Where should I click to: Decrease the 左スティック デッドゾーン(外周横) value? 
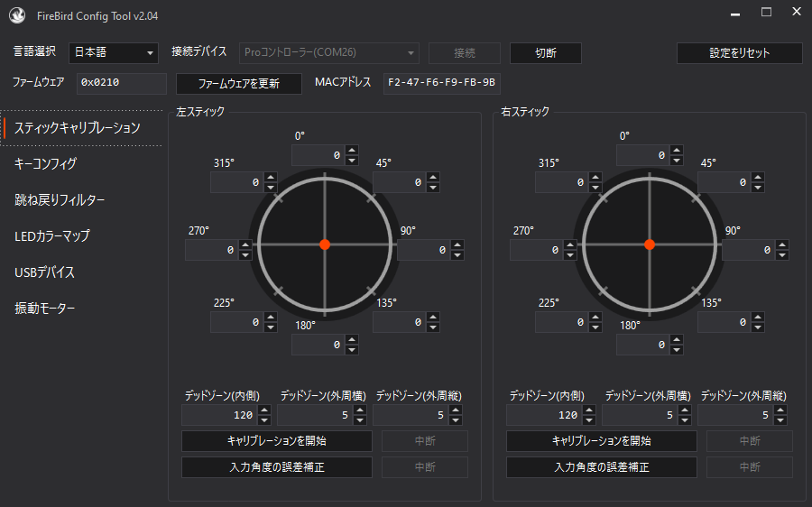[360, 420]
